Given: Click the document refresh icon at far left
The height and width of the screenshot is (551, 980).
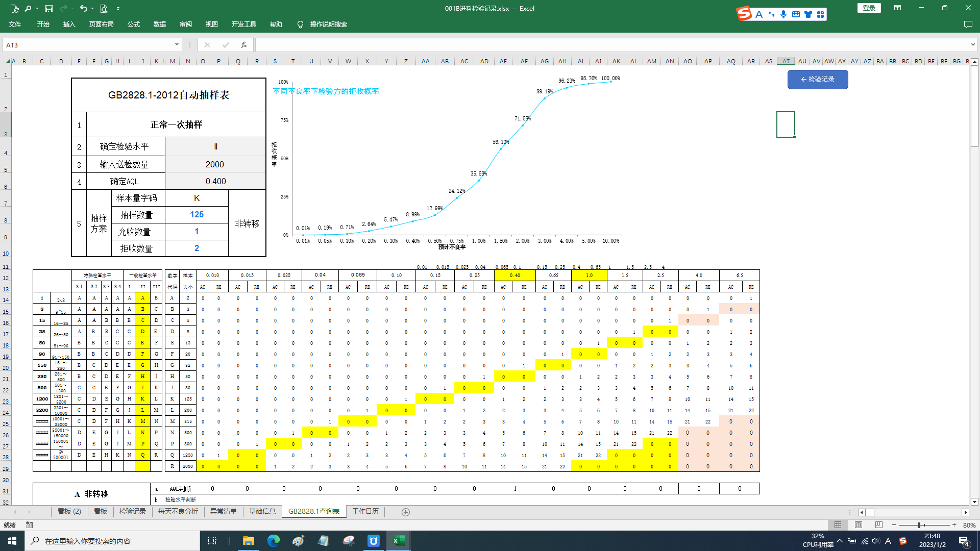Looking at the screenshot, I should [14, 9].
